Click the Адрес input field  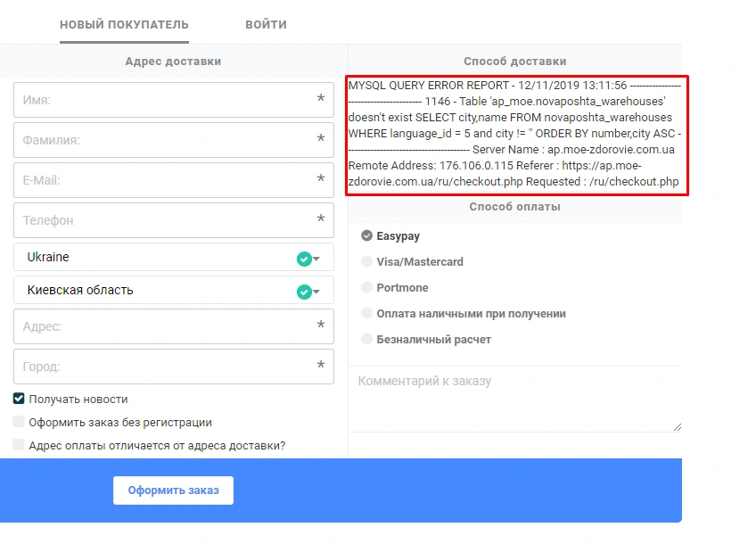165,326
